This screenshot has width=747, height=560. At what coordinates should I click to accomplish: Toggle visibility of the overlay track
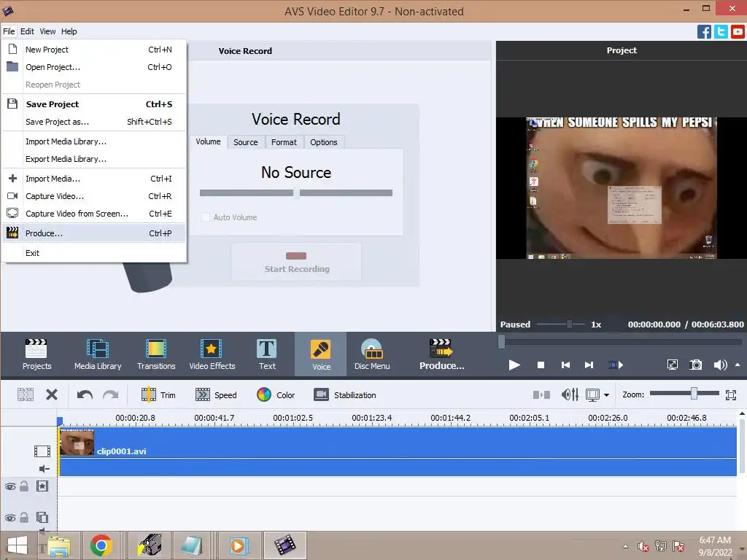(x=10, y=518)
